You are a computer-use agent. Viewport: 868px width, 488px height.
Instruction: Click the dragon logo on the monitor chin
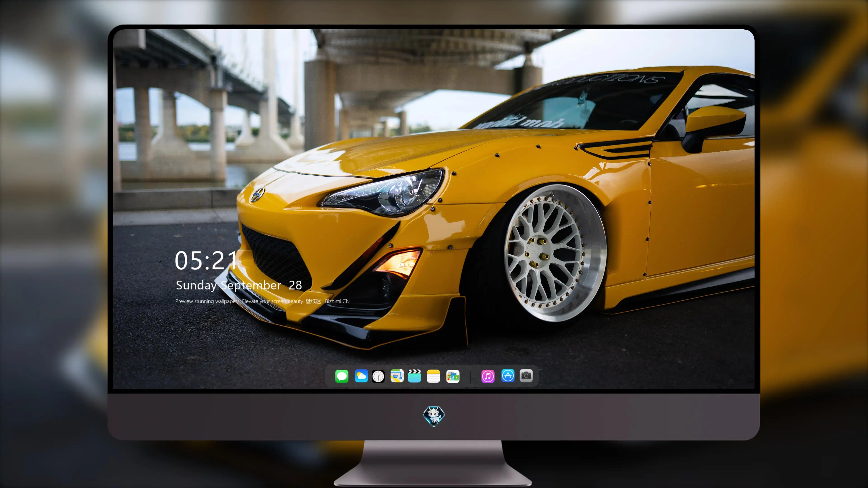coord(434,416)
